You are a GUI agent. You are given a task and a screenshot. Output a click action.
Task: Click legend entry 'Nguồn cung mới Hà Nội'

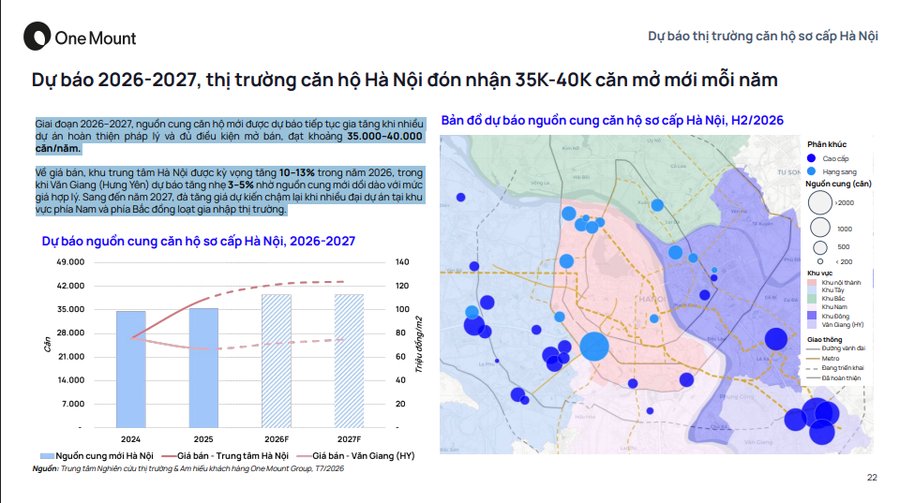[96, 456]
